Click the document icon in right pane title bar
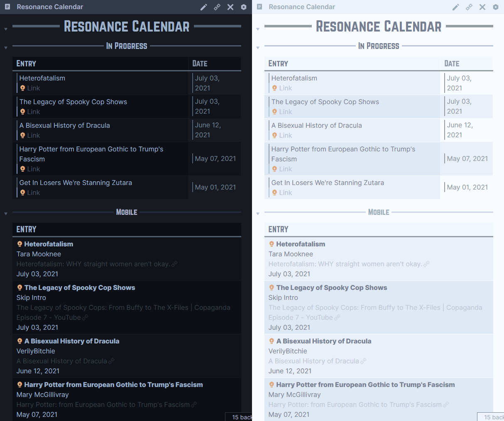This screenshot has width=504, height=421. point(259,7)
